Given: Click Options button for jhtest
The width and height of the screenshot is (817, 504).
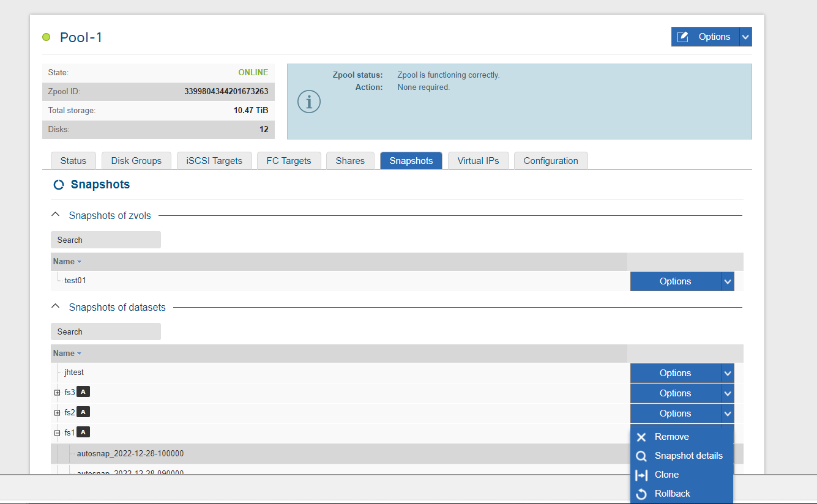Looking at the screenshot, I should pos(676,373).
